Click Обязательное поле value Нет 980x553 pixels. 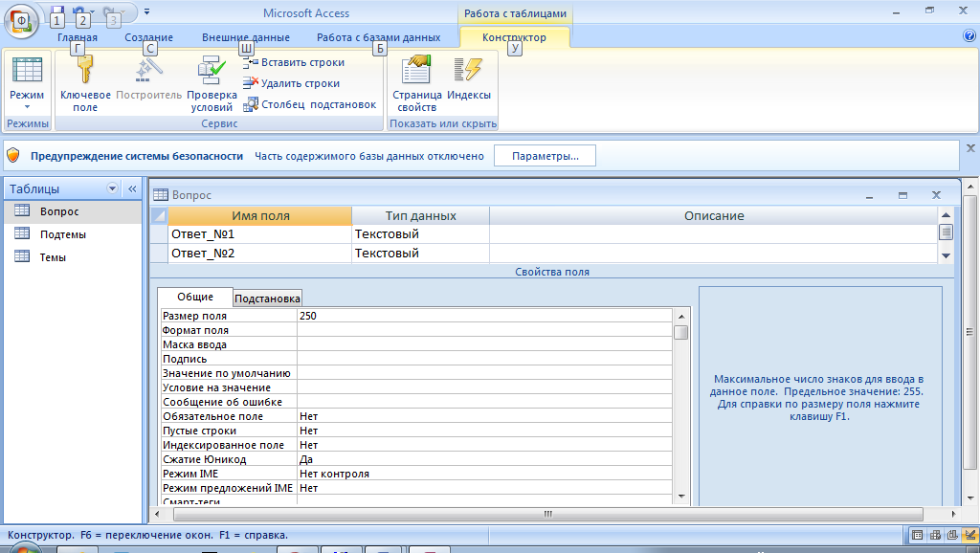(x=484, y=417)
